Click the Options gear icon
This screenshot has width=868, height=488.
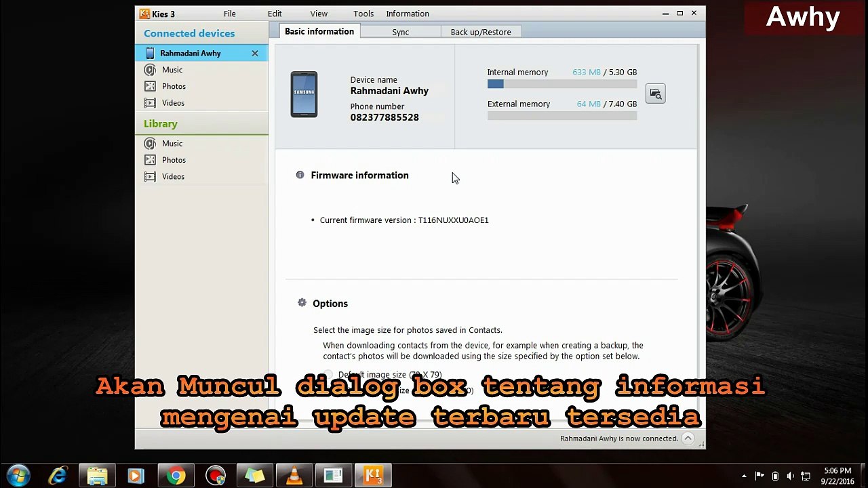[x=302, y=303]
